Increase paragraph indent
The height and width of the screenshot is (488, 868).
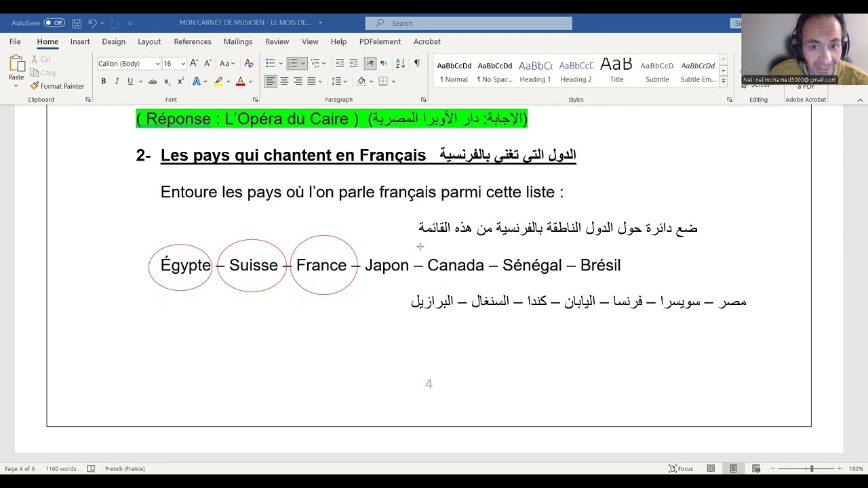[x=353, y=63]
